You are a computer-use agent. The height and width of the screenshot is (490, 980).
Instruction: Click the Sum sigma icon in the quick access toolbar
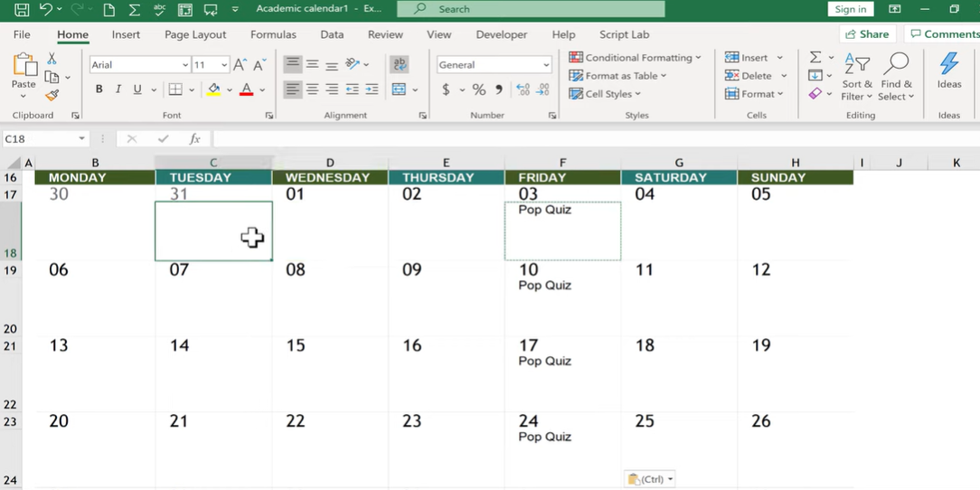coord(135,9)
